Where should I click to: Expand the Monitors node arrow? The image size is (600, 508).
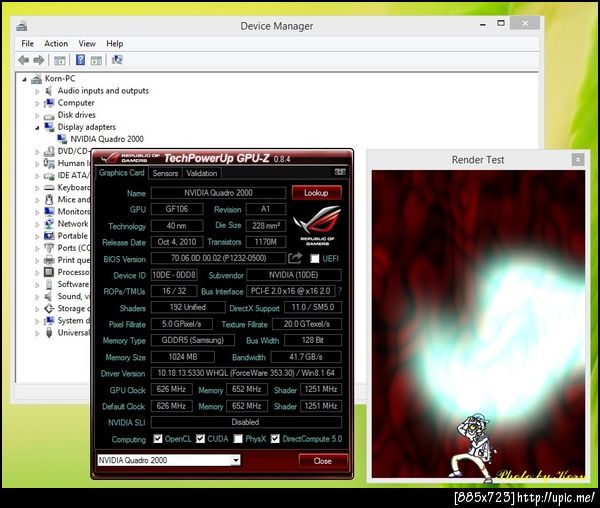(x=37, y=212)
